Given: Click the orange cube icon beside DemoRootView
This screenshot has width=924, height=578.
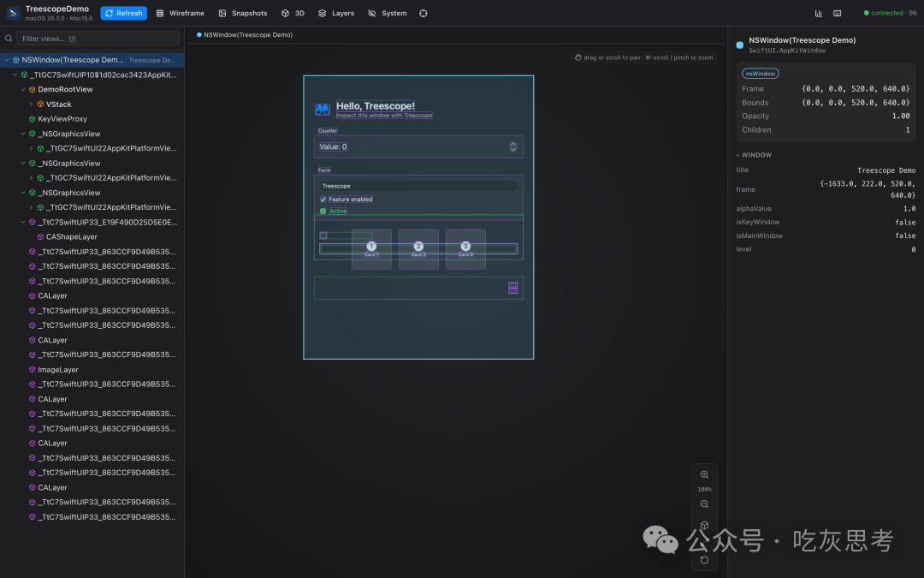Looking at the screenshot, I should tap(33, 90).
